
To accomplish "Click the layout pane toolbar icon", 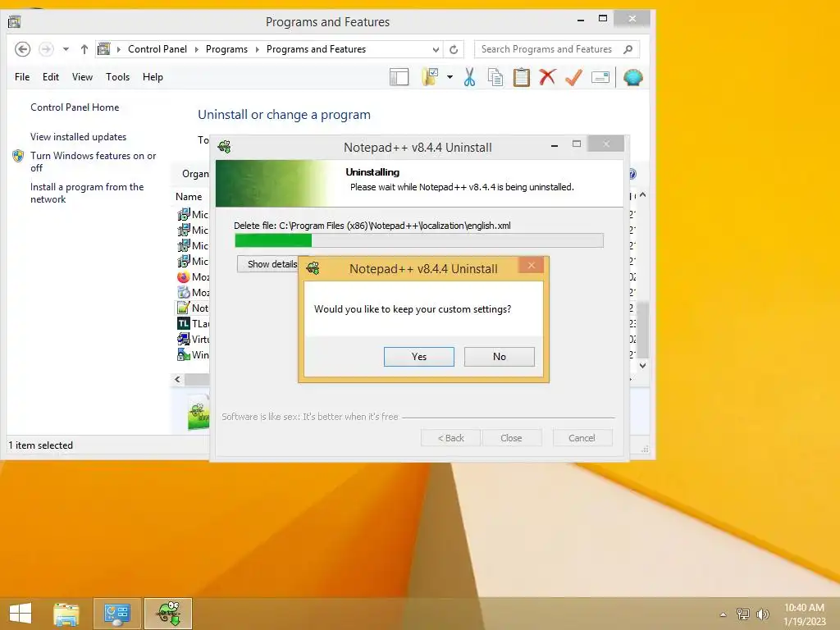I will click(399, 77).
